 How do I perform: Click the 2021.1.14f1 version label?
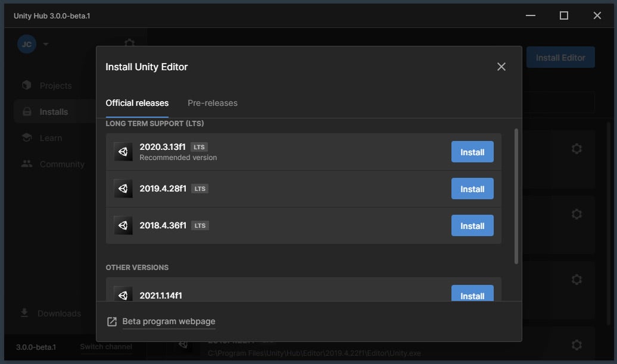click(x=161, y=296)
